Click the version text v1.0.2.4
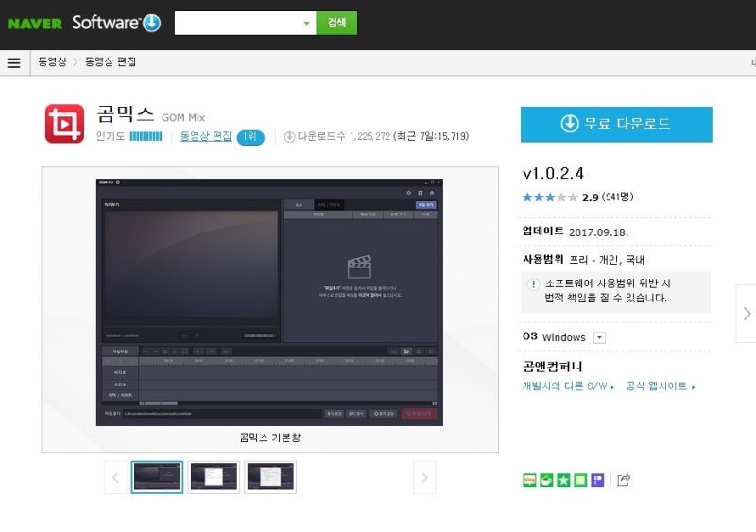 tap(553, 173)
